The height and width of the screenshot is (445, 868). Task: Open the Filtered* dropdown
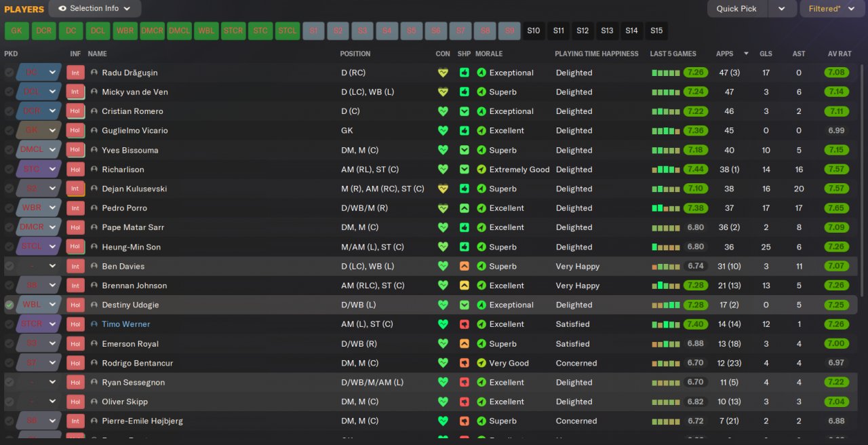(833, 9)
